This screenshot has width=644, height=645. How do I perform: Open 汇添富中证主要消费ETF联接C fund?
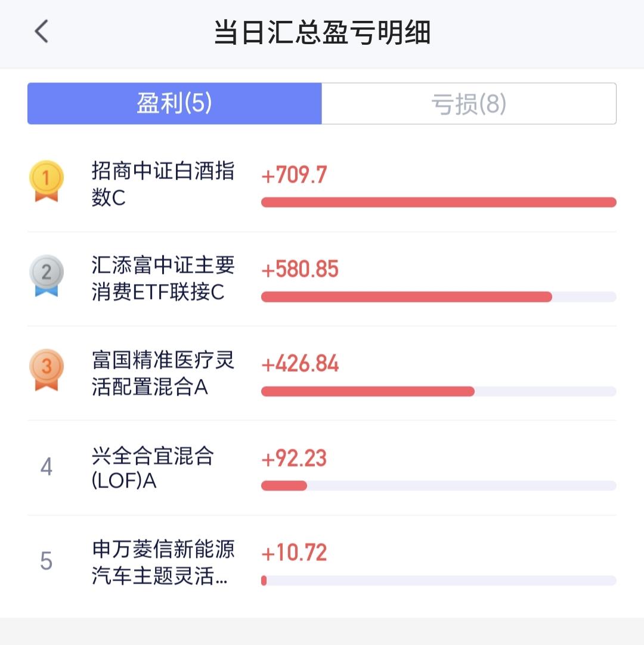click(x=163, y=279)
